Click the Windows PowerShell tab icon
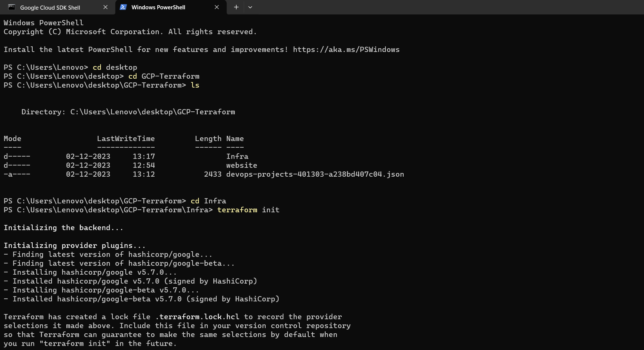The height and width of the screenshot is (350, 644). [123, 7]
